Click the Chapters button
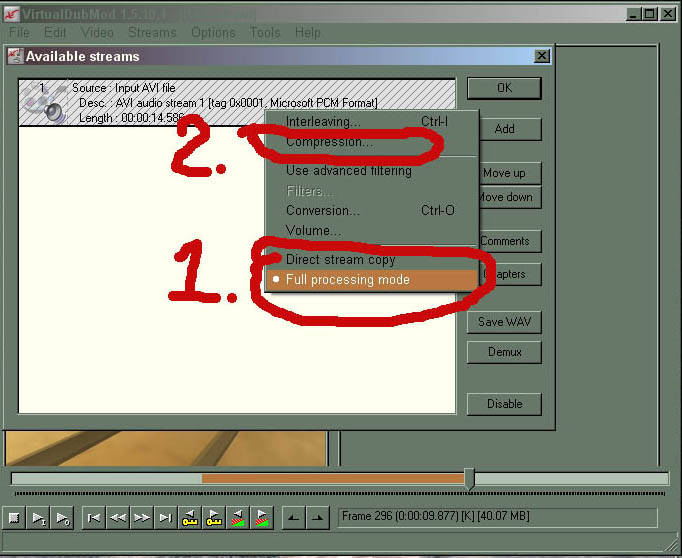This screenshot has width=682, height=558. tap(512, 274)
